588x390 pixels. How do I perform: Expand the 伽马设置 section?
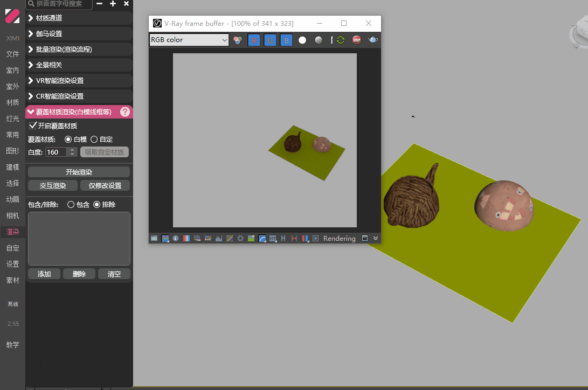coord(79,34)
